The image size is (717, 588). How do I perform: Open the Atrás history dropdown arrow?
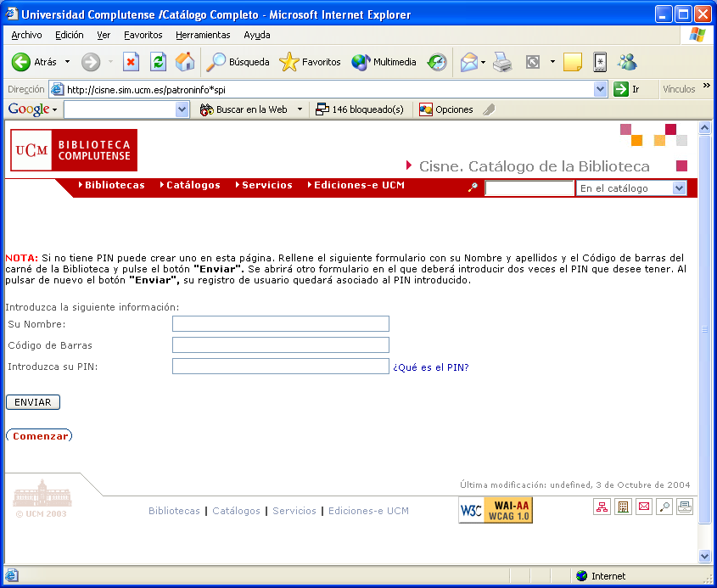pos(67,62)
